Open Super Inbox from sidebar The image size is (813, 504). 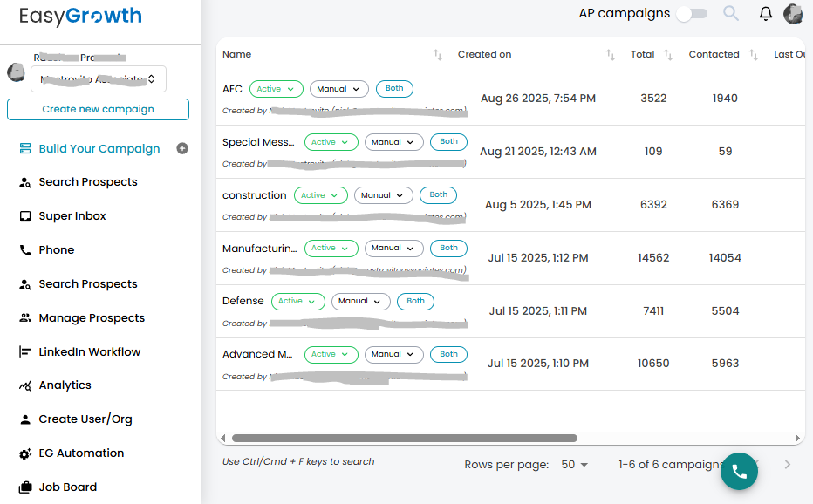pos(72,216)
